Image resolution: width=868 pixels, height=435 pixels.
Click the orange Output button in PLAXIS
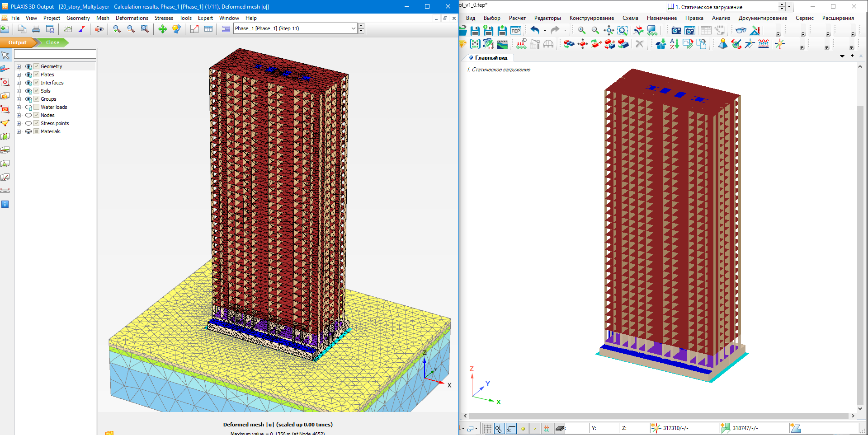[18, 42]
